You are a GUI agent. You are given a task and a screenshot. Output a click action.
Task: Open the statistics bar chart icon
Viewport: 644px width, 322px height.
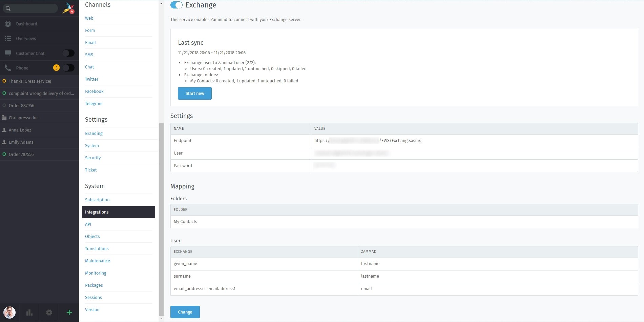tap(29, 313)
